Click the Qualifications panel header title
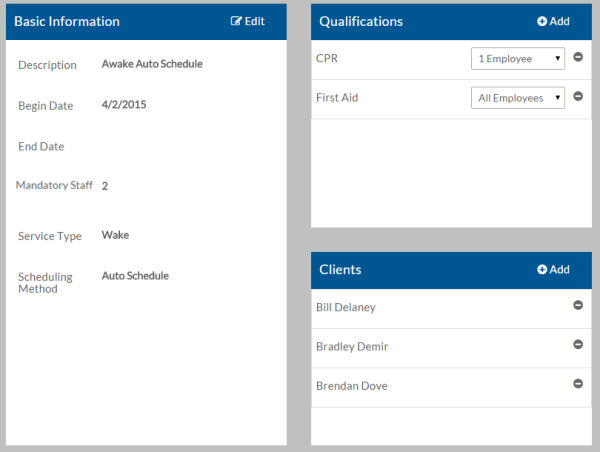Image resolution: width=600 pixels, height=452 pixels. click(361, 21)
